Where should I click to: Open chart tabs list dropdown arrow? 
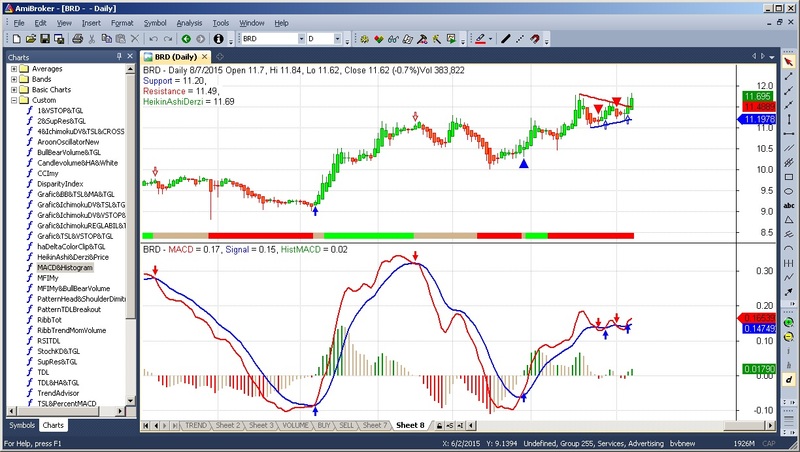[772, 57]
